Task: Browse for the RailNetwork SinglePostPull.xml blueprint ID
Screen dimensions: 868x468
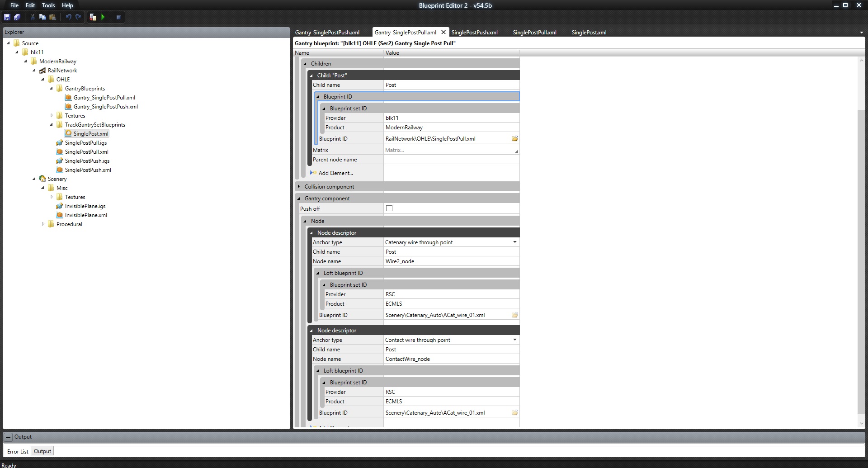Action: click(x=514, y=139)
